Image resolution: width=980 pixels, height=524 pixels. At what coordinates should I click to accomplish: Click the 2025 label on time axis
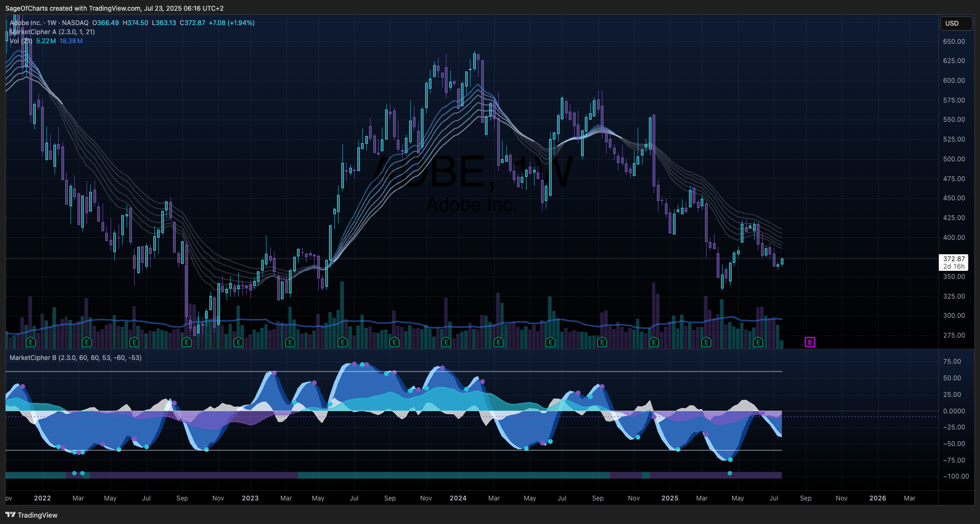(670, 498)
